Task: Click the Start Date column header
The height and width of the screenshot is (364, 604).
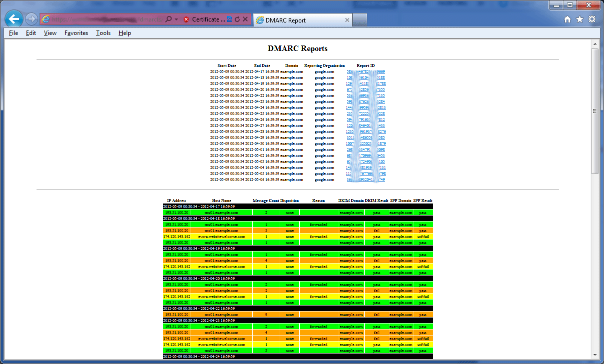Action: coord(227,66)
